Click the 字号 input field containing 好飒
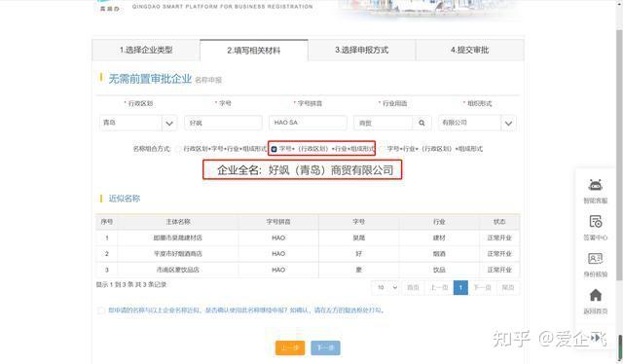This screenshot has height=364, width=623. point(223,123)
